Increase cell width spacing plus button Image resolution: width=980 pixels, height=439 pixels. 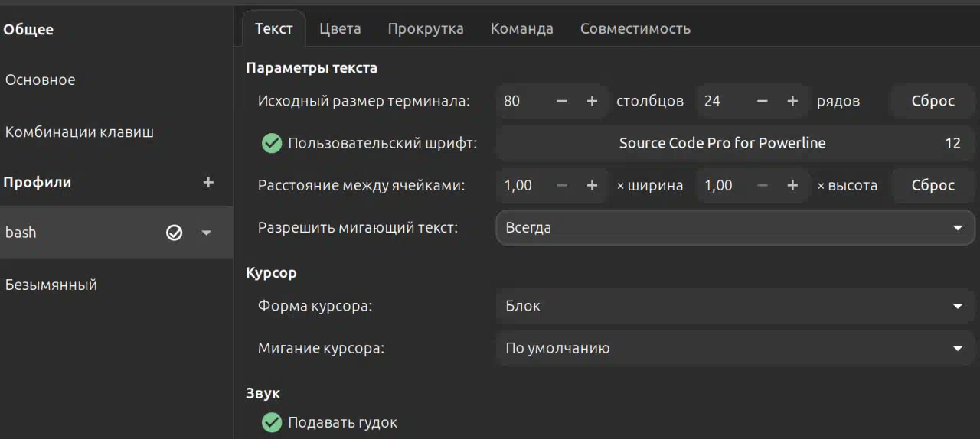click(x=592, y=185)
